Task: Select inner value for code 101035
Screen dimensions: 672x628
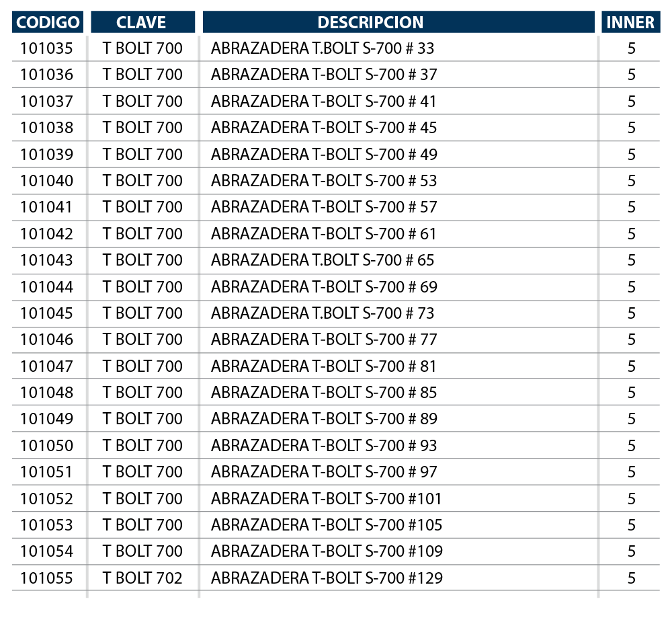Action: click(x=631, y=48)
